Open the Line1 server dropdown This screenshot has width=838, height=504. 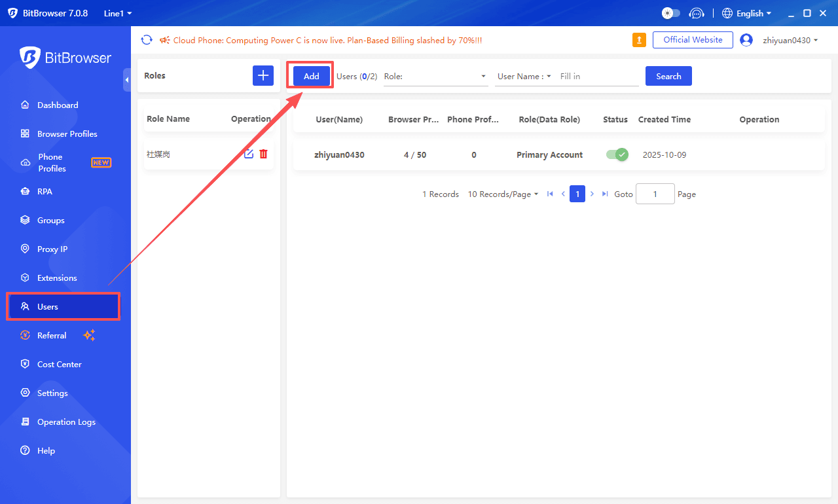point(118,13)
